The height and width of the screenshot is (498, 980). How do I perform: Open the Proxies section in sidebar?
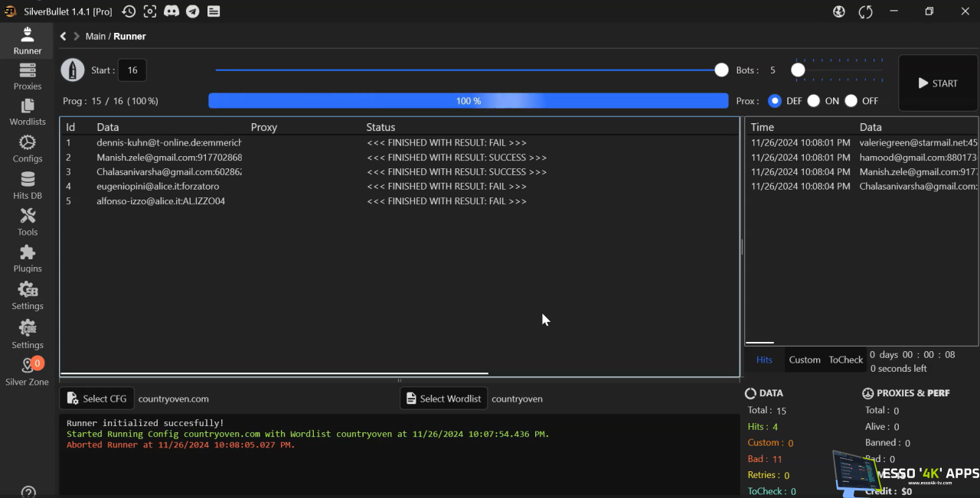coord(28,76)
